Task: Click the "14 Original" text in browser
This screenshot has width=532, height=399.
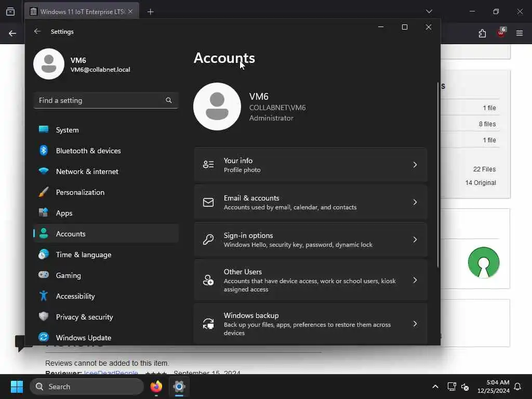Action: (x=481, y=182)
